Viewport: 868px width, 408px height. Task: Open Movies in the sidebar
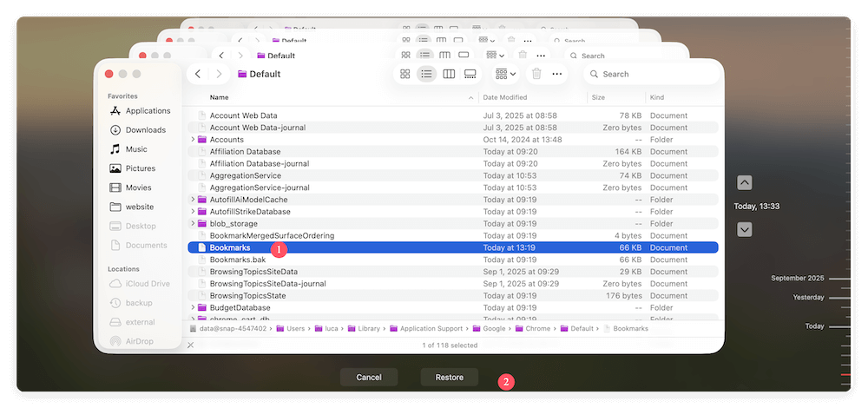[x=131, y=188]
